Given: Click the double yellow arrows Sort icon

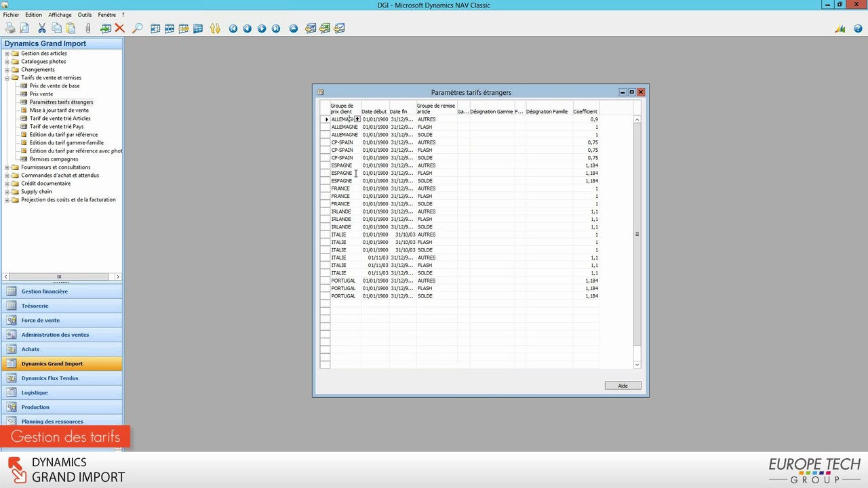Looking at the screenshot, I should point(215,28).
